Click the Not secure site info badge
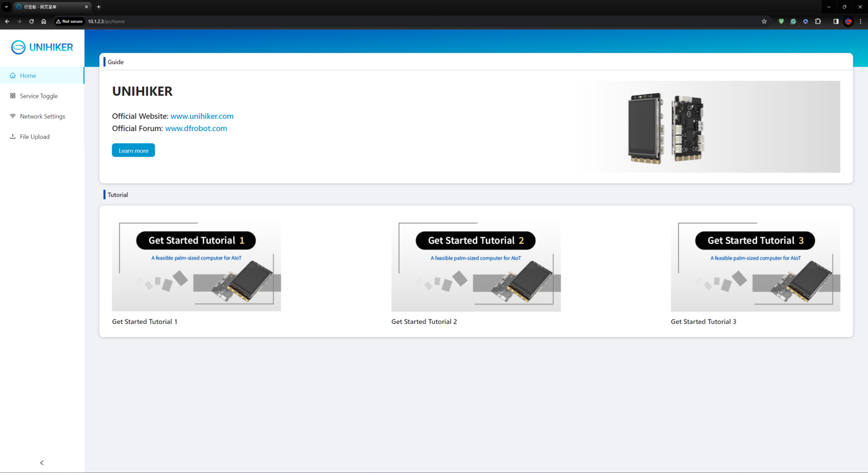Screen dimensions: 868x473 point(69,21)
